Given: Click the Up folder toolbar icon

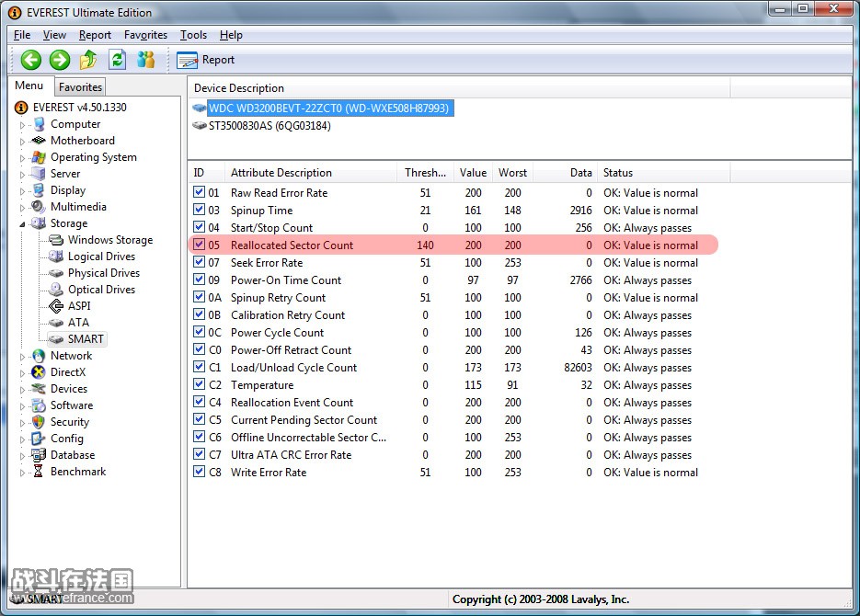Looking at the screenshot, I should tap(88, 60).
